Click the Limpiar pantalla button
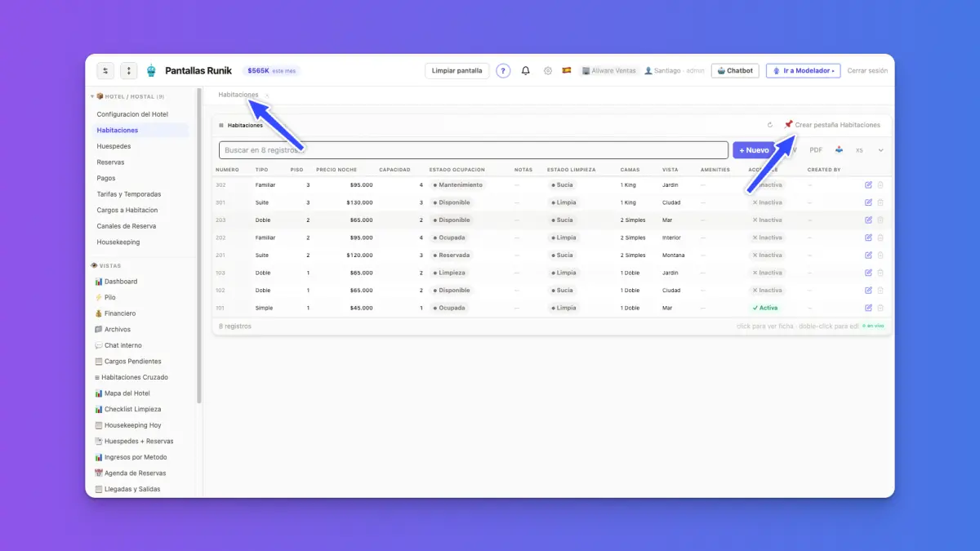Viewport: 980px width, 551px height. point(457,71)
